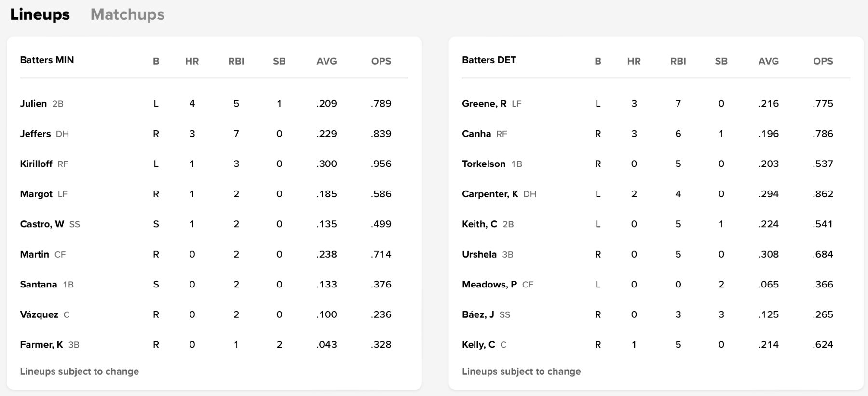Click Meadows, P in Tigers lineup
This screenshot has width=868, height=396.
coord(489,285)
